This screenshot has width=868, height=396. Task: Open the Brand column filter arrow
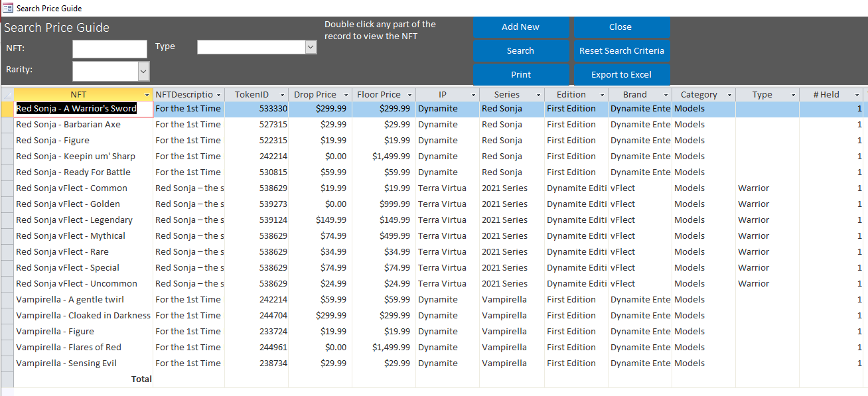pos(666,95)
